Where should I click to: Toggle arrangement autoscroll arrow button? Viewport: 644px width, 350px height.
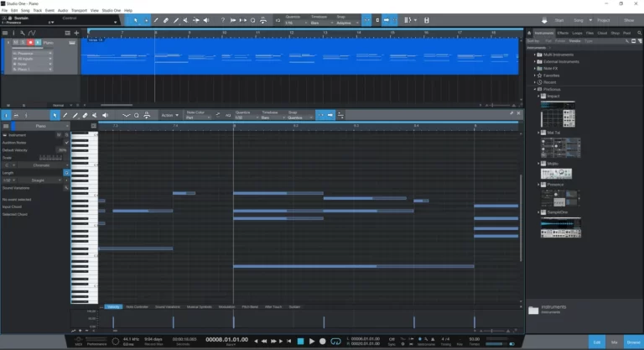pos(386,20)
